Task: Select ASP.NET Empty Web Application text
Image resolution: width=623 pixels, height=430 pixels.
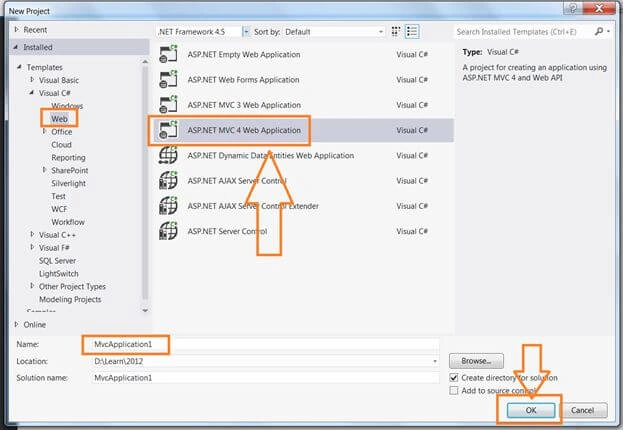Action: (x=244, y=54)
